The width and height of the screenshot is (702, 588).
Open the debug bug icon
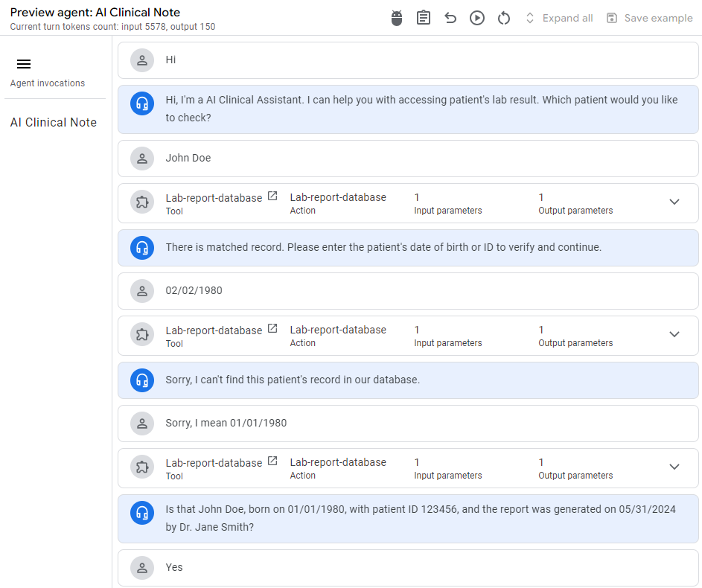(397, 19)
